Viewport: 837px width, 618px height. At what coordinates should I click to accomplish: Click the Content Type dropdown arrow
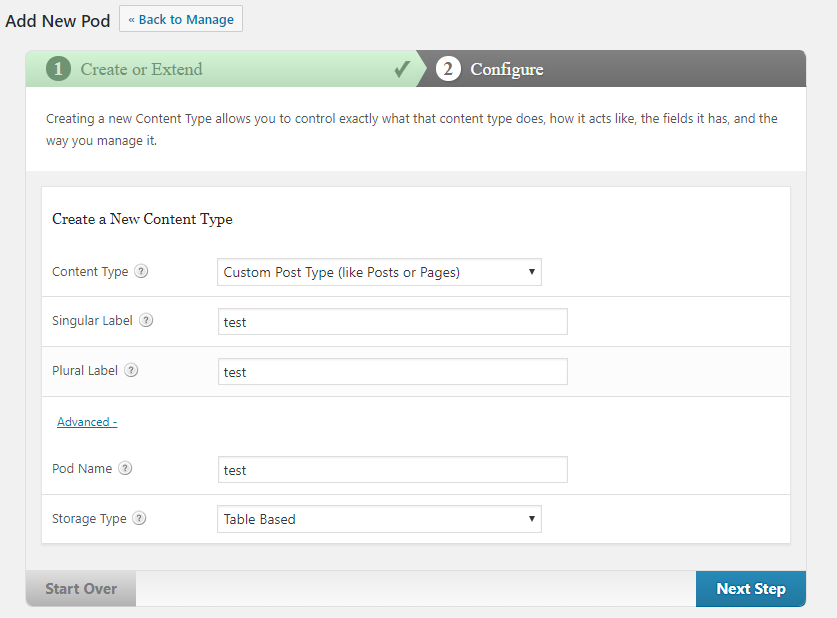tap(532, 272)
